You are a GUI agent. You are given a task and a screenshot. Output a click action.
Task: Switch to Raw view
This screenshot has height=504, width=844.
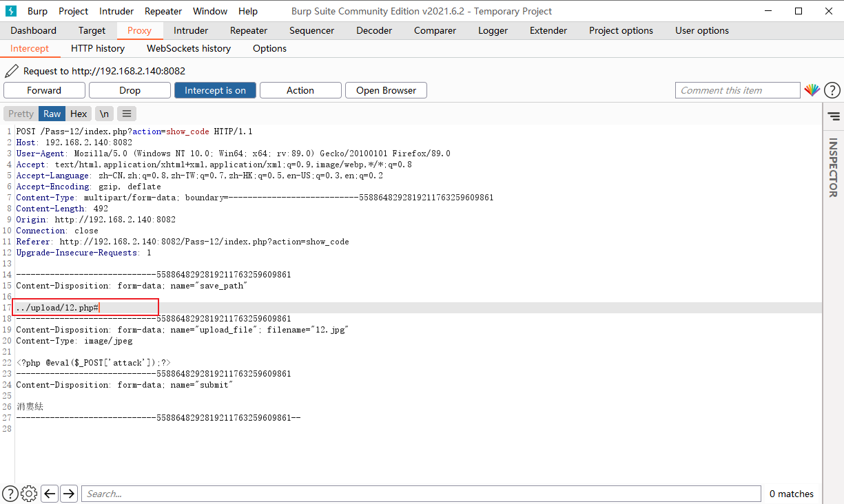pyautogui.click(x=52, y=114)
